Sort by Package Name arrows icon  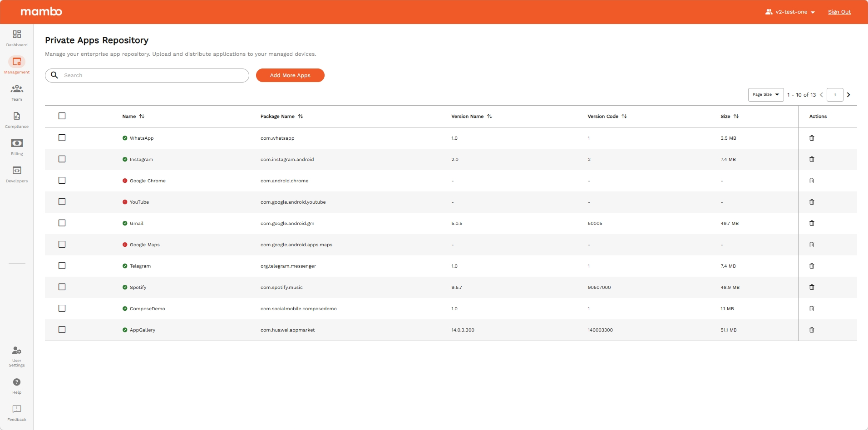(301, 116)
